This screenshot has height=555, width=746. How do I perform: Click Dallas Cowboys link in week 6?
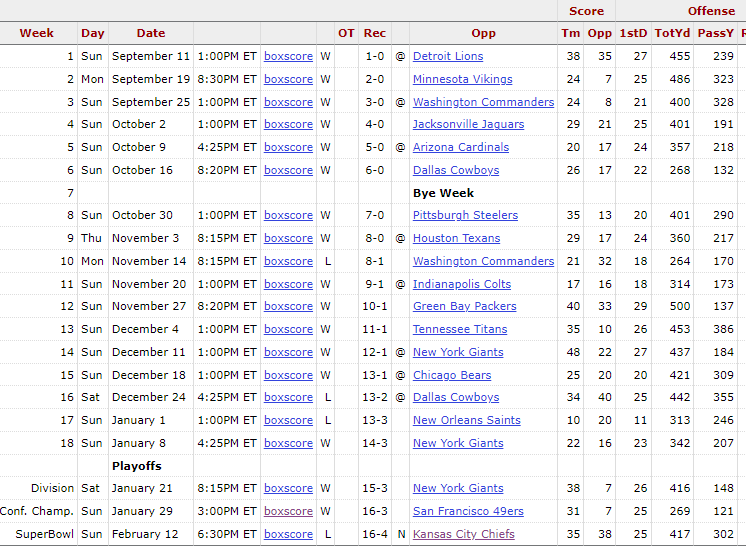coord(456,170)
